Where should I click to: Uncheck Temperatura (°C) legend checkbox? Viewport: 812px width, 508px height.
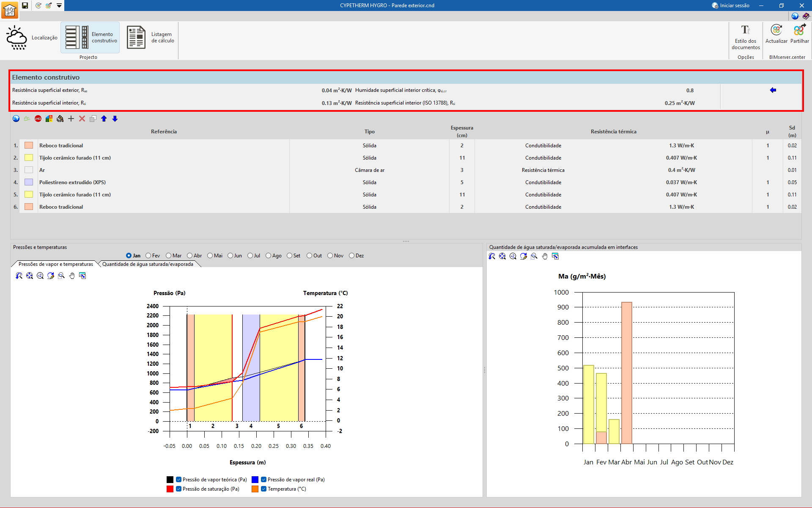pyautogui.click(x=264, y=489)
